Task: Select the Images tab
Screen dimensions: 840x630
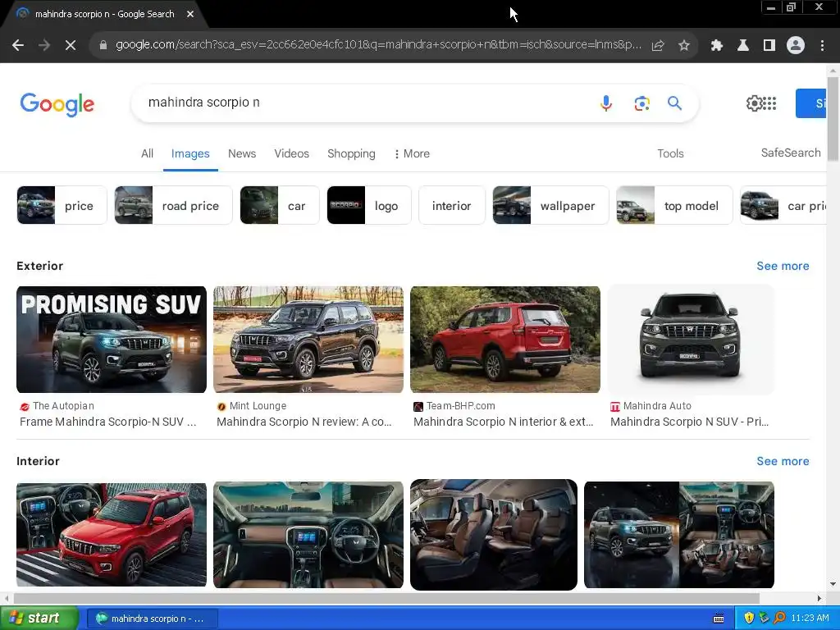Action: coord(190,153)
